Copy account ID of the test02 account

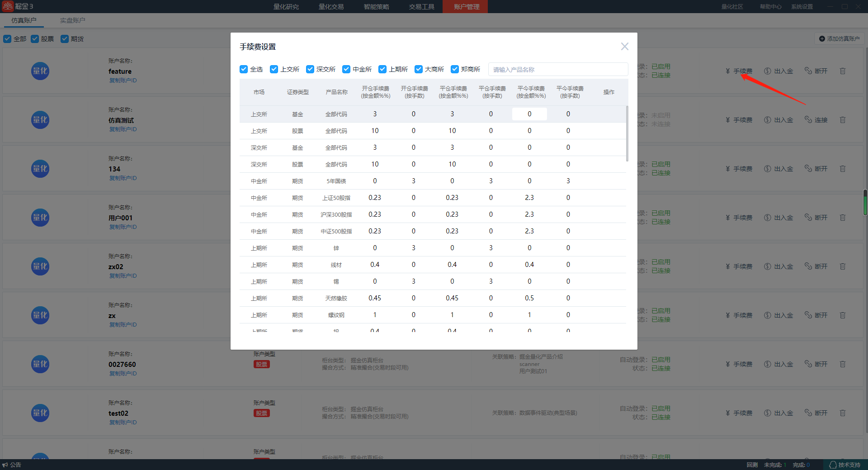point(123,423)
